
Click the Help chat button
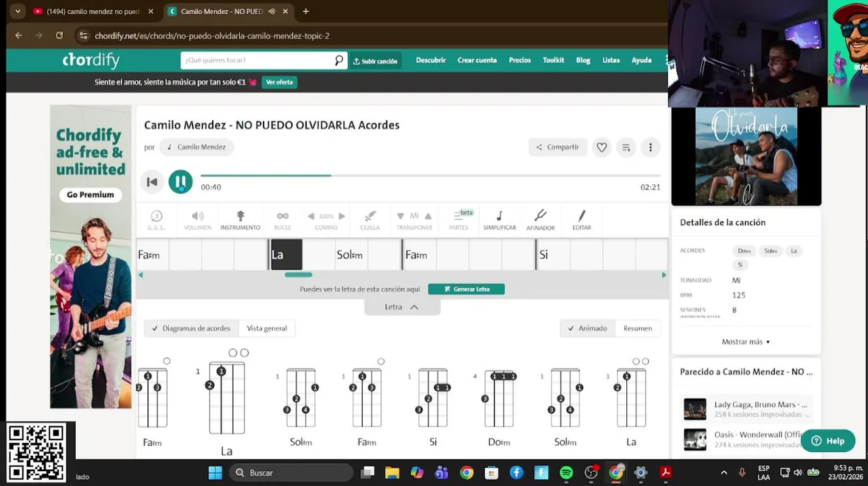click(x=828, y=441)
